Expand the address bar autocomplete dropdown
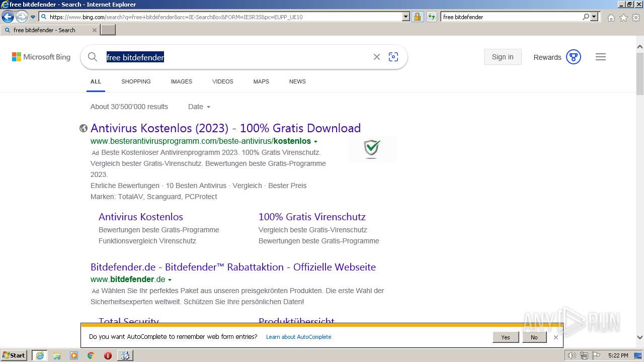Viewport: 644px width, 362px height. [x=406, y=17]
